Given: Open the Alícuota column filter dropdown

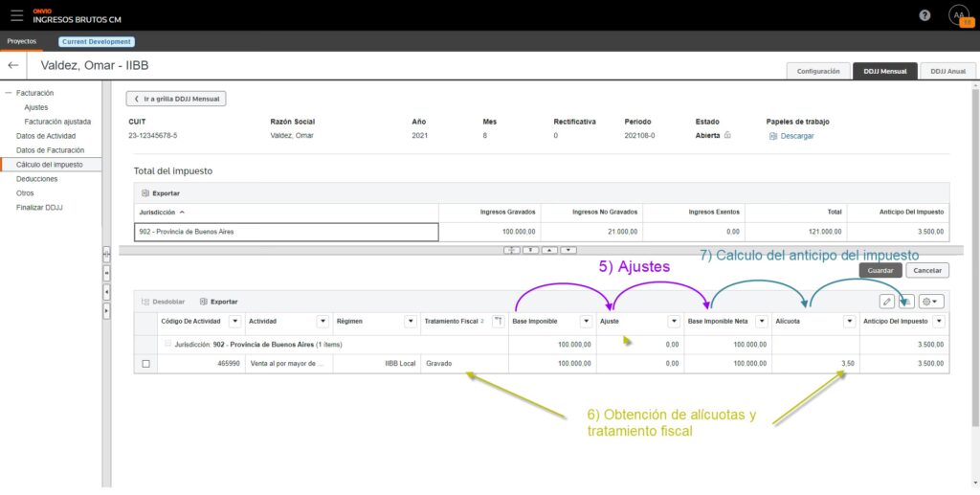Looking at the screenshot, I should [x=848, y=322].
